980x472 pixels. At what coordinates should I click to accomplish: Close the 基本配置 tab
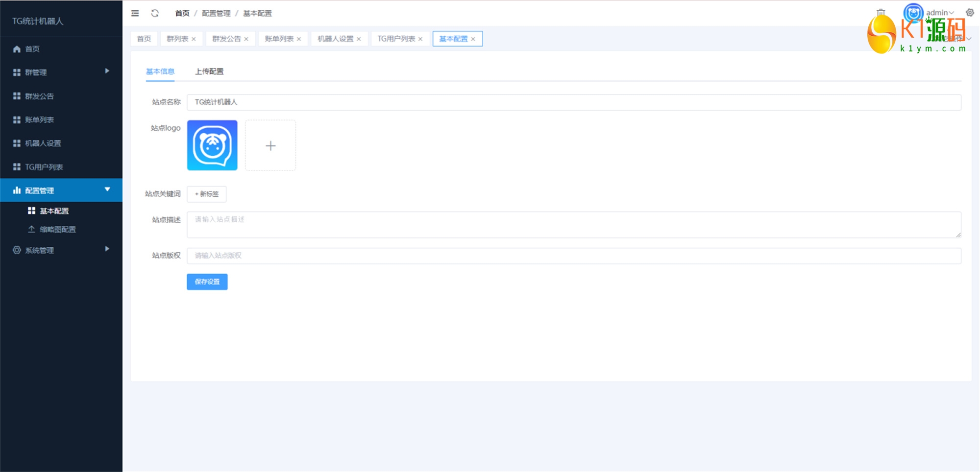tap(473, 39)
